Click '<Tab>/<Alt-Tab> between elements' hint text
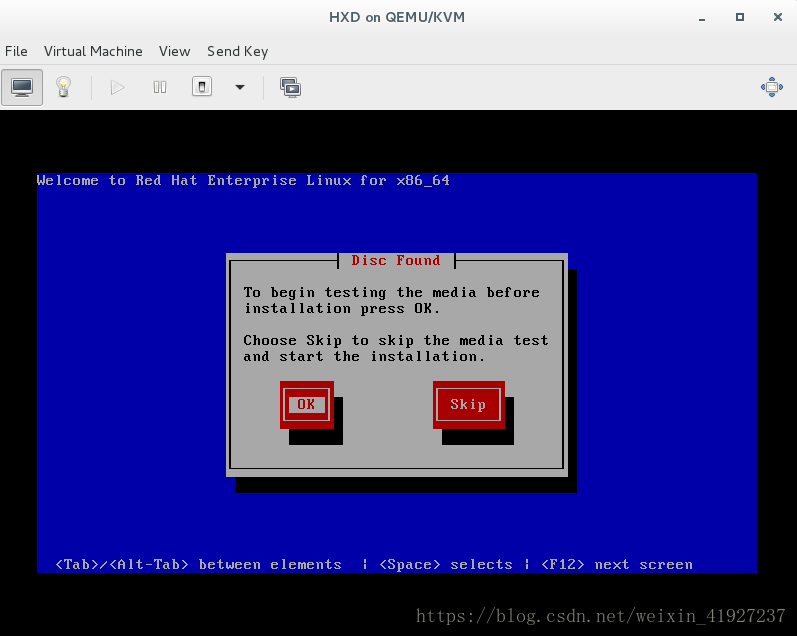Screen dimensions: 797x636 (x=198, y=564)
